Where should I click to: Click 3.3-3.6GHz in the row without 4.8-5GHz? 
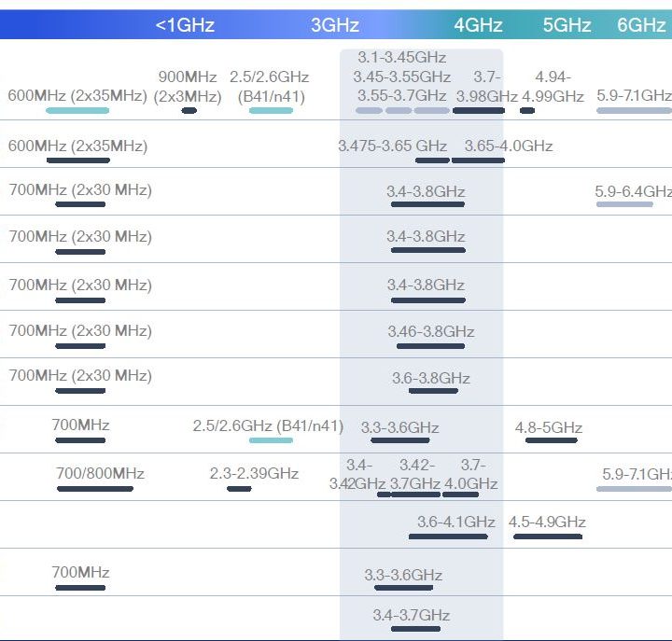(403, 575)
